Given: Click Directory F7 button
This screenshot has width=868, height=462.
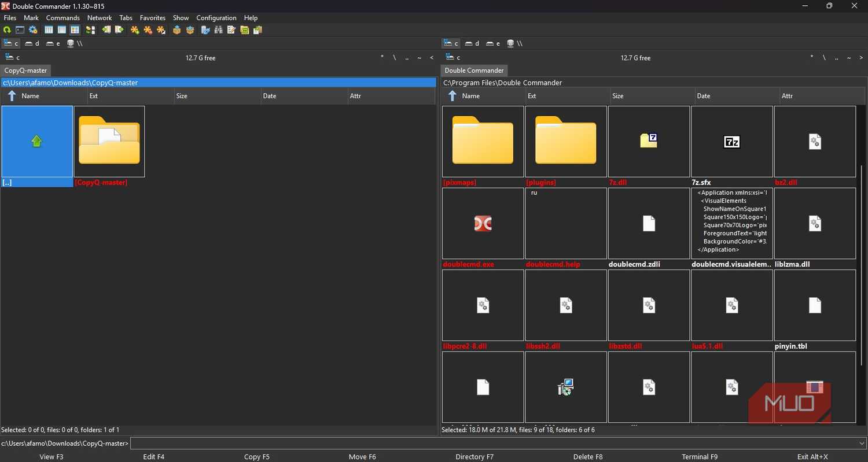Looking at the screenshot, I should point(475,457).
